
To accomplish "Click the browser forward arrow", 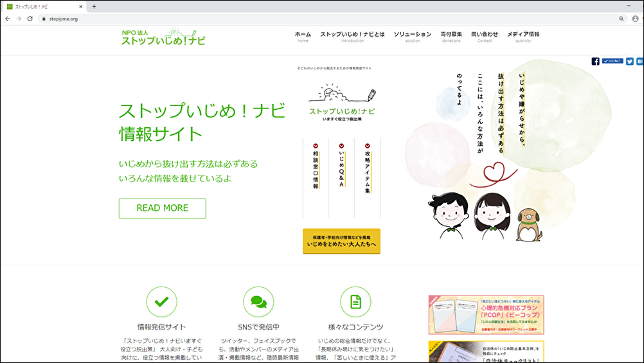I will click(19, 19).
